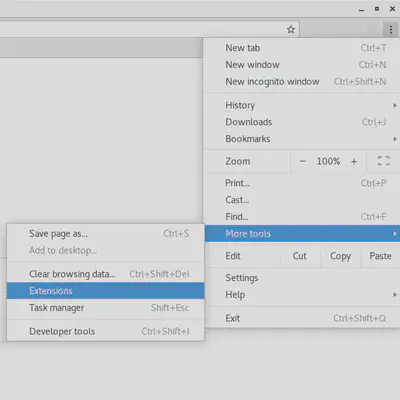Choose New window from menu

302,65
